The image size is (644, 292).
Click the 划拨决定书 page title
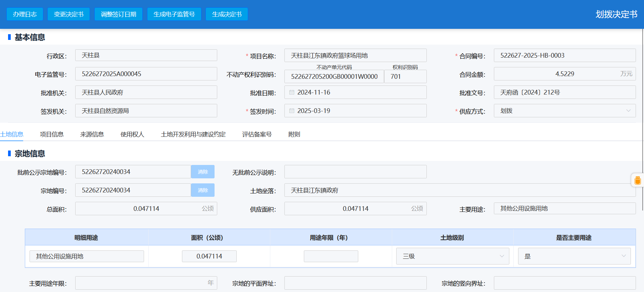pyautogui.click(x=616, y=14)
